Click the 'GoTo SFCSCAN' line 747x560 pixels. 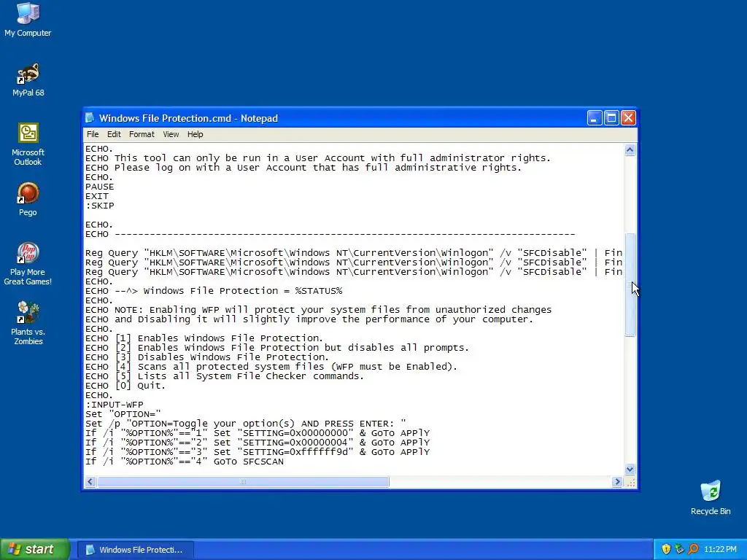click(185, 462)
